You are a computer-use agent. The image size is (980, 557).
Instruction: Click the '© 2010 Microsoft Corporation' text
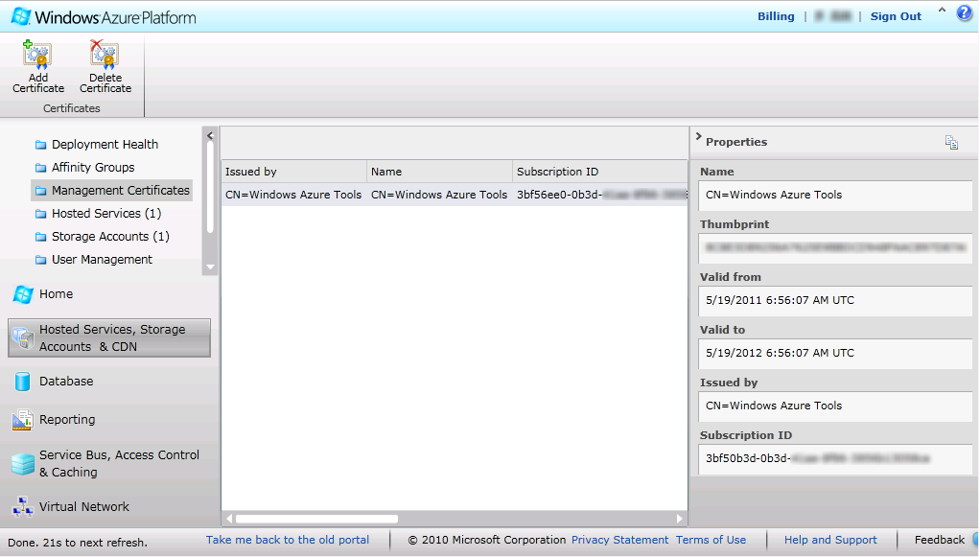click(x=487, y=540)
